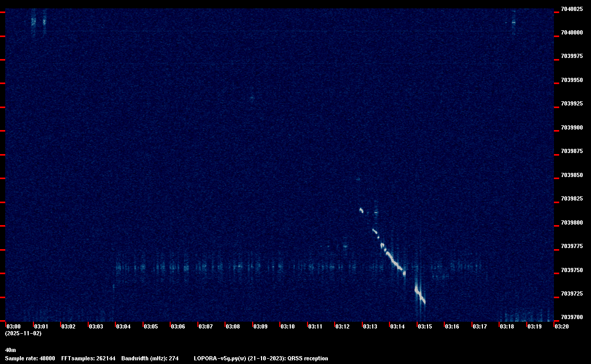
Task: Click the 7040025 frequency label
Action: click(x=572, y=9)
